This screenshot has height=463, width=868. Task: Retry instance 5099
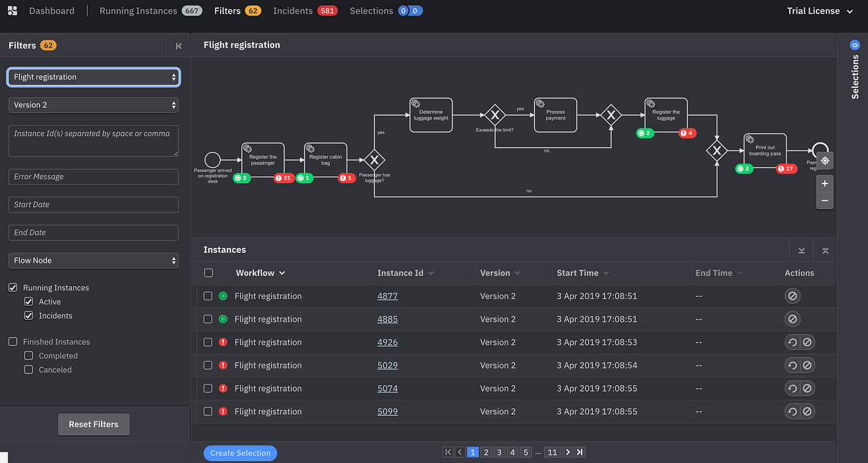pyautogui.click(x=792, y=412)
